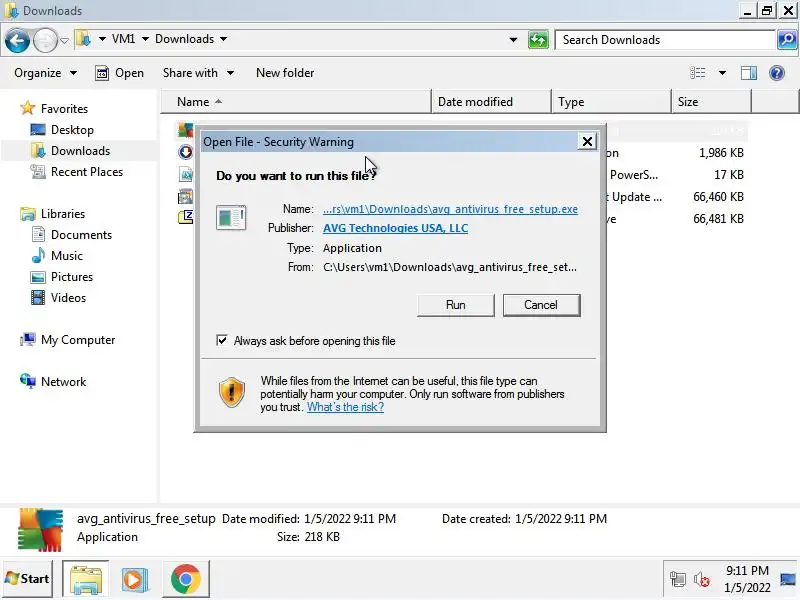Open the Pictures library

coord(62,277)
